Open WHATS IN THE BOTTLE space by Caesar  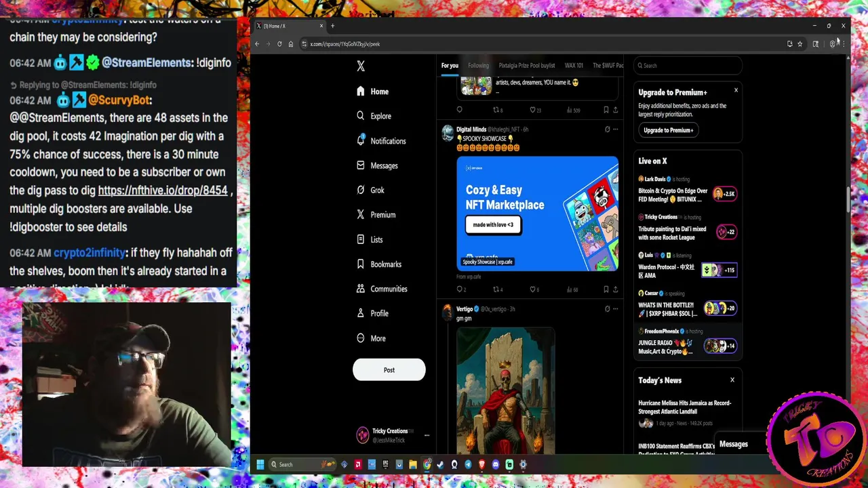click(x=687, y=304)
